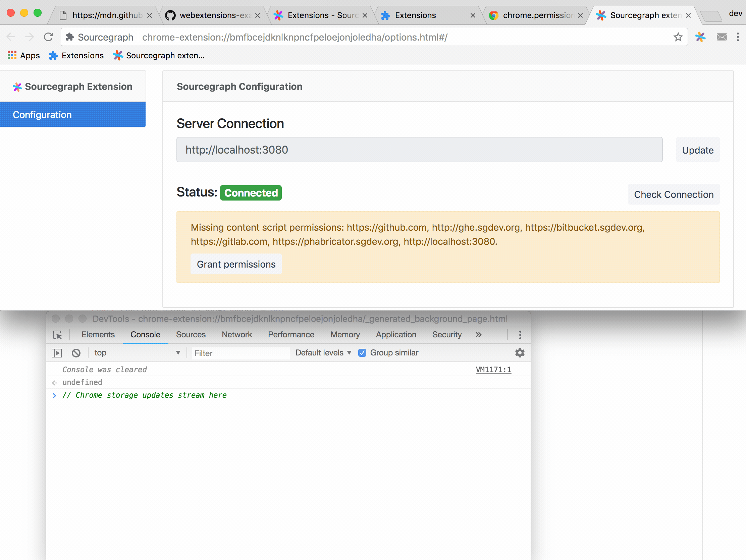Viewport: 746px width, 560px height.
Task: Open the VM1171:1 source link
Action: 493,370
